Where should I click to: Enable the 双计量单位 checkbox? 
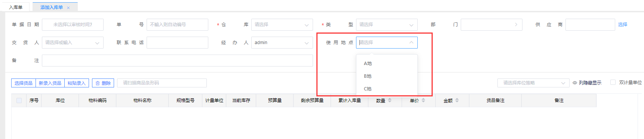click(613, 82)
